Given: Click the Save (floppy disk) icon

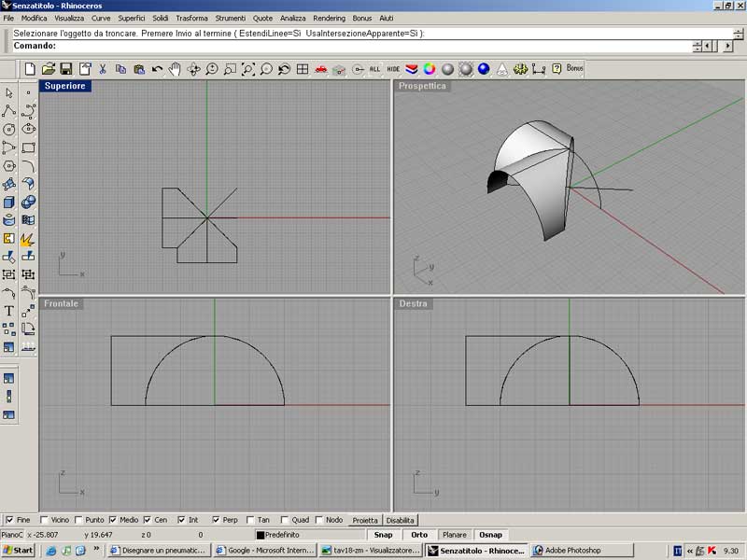Looking at the screenshot, I should (66, 69).
